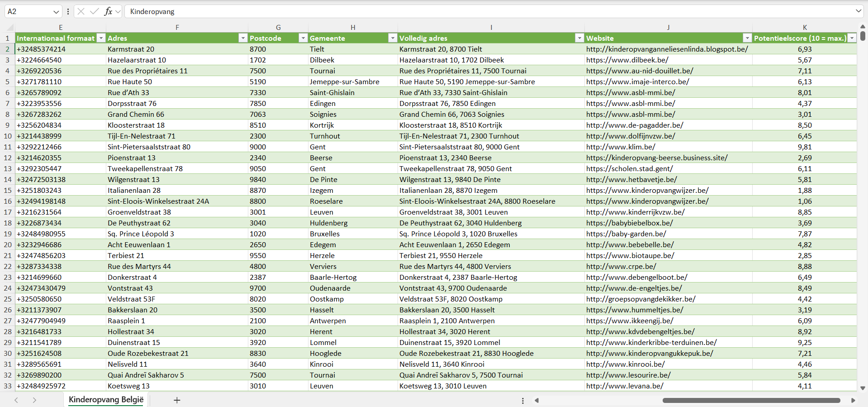
Task: Click the previous sheet navigation arrow
Action: point(16,400)
